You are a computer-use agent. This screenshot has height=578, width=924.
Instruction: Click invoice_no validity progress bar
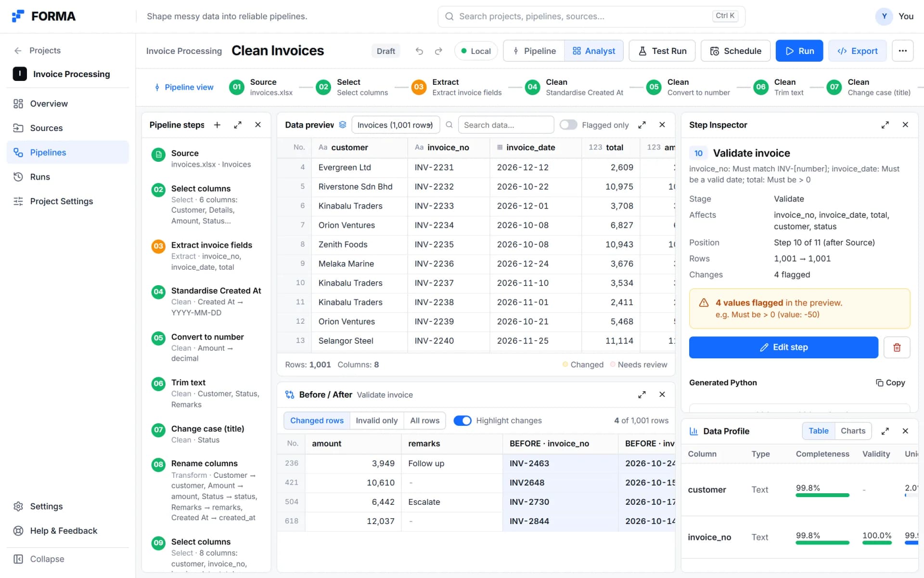click(877, 543)
